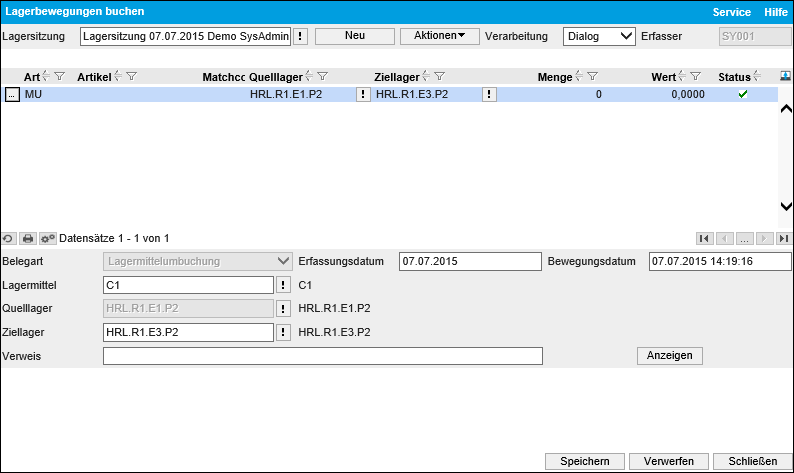Screen dimensions: 794x473
Task: Click the print icon in grid footer
Action: (x=28, y=239)
